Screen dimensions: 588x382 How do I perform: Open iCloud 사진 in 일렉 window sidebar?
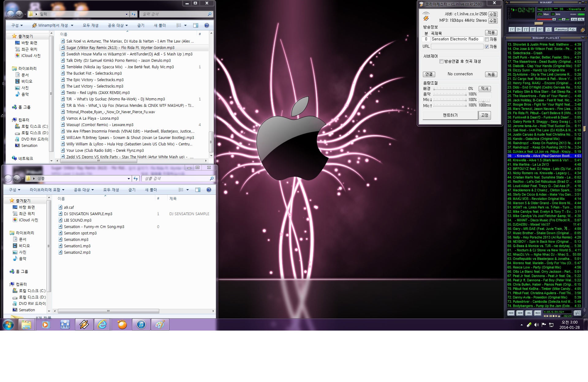click(x=31, y=56)
